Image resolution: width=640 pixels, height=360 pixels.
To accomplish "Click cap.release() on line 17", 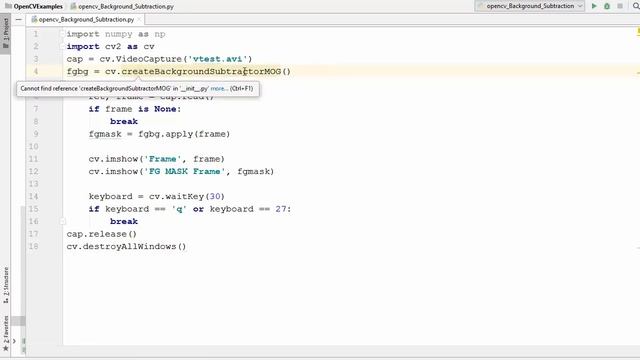I will click(x=102, y=234).
